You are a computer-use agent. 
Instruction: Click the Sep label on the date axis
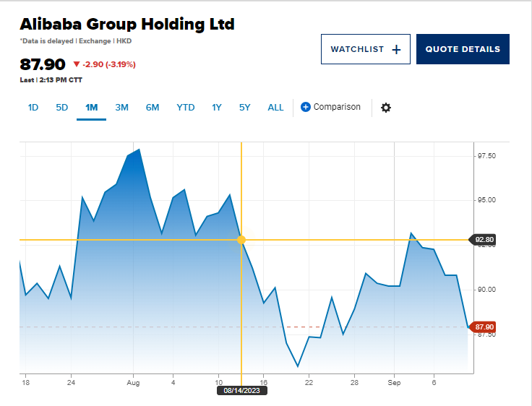pos(394,381)
